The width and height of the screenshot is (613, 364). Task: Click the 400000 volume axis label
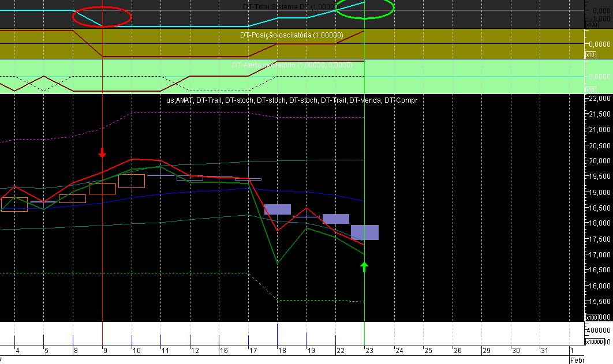pos(600,331)
